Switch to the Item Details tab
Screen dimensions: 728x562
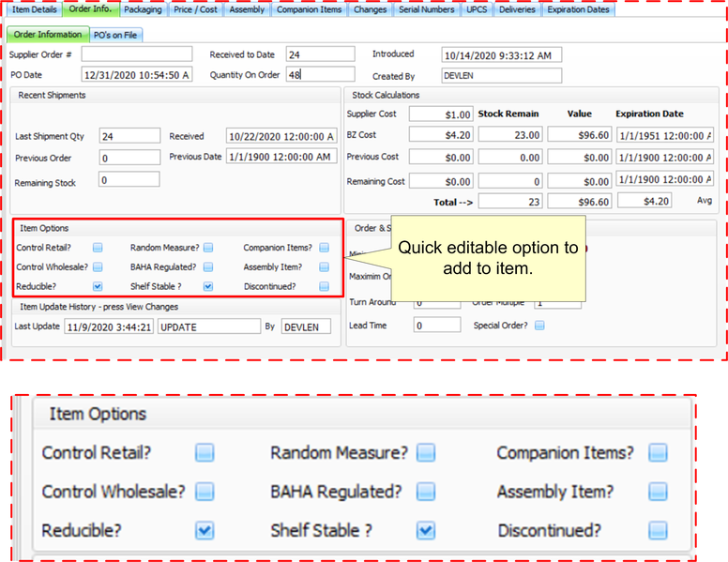tap(35, 9)
